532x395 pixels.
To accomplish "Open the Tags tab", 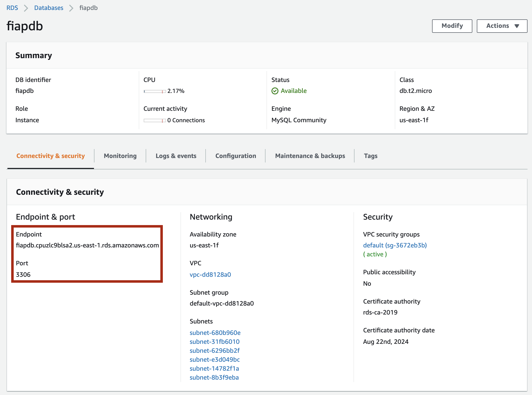I will [370, 156].
